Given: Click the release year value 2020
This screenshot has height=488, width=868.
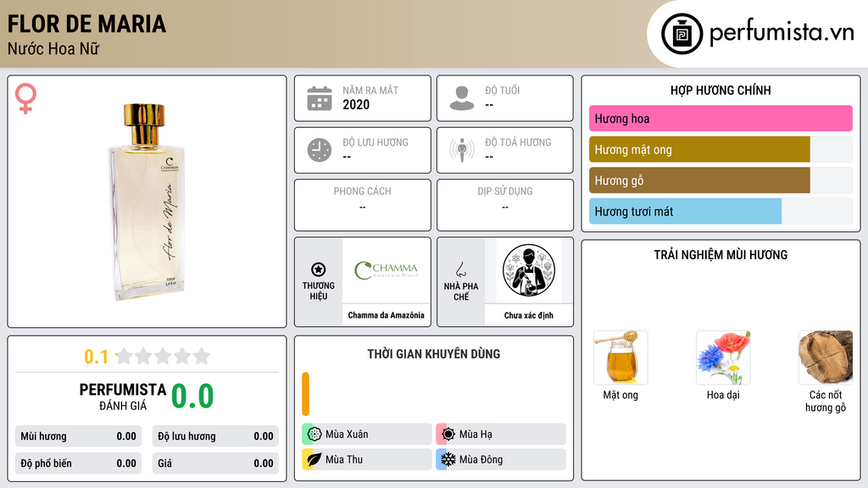Looking at the screenshot, I should click(356, 104).
